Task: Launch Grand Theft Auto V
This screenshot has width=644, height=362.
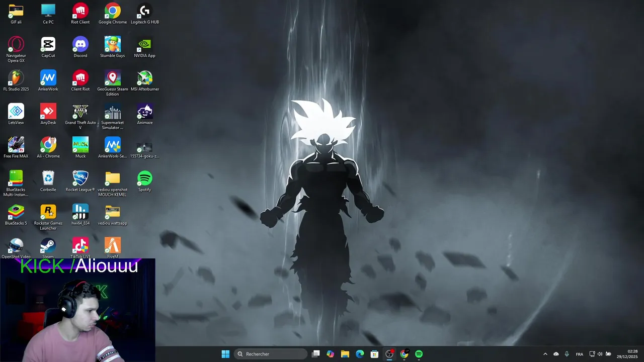Action: [80, 117]
